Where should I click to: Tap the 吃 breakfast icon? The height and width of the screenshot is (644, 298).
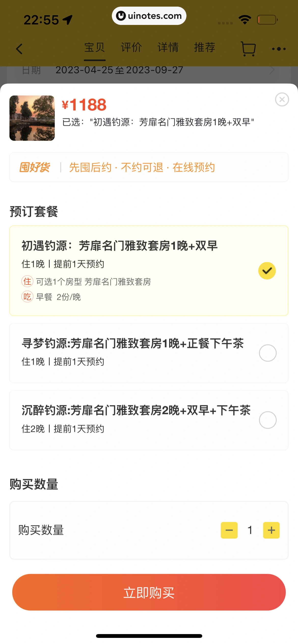tap(27, 297)
